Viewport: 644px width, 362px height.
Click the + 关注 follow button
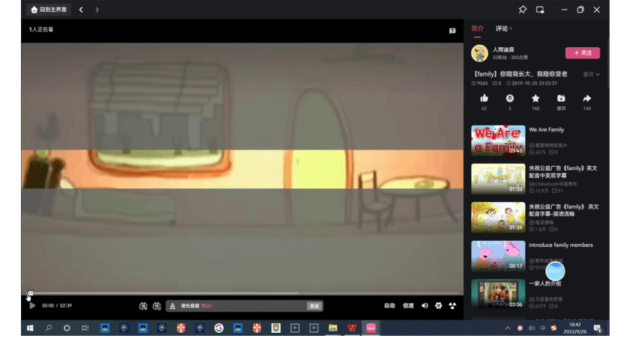click(x=583, y=53)
